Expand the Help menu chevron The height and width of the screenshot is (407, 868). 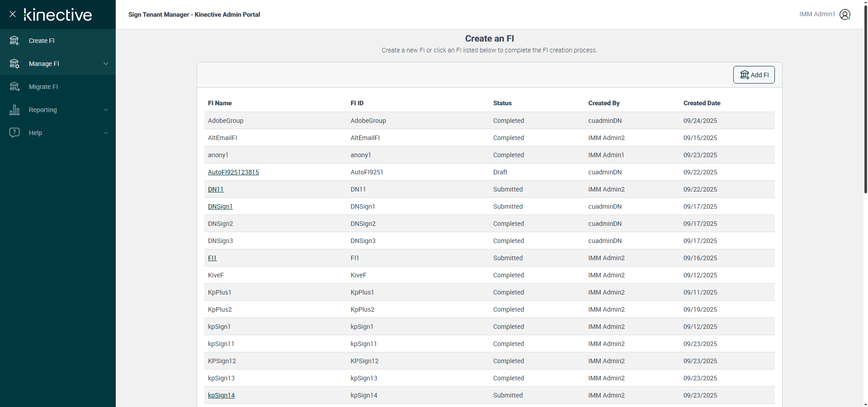point(106,133)
